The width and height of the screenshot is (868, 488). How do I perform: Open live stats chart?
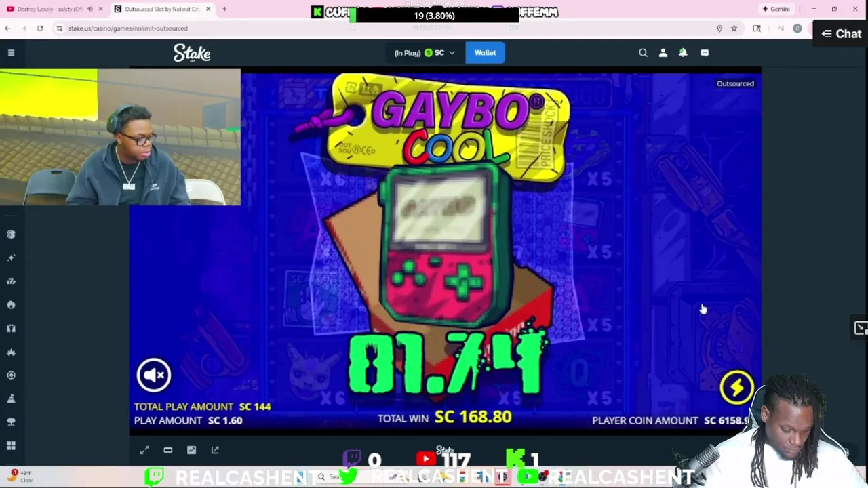[x=191, y=450]
